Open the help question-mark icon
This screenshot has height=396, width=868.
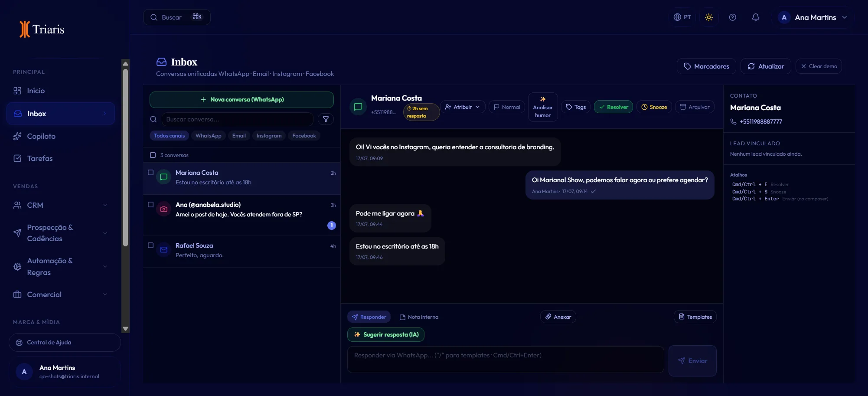732,17
